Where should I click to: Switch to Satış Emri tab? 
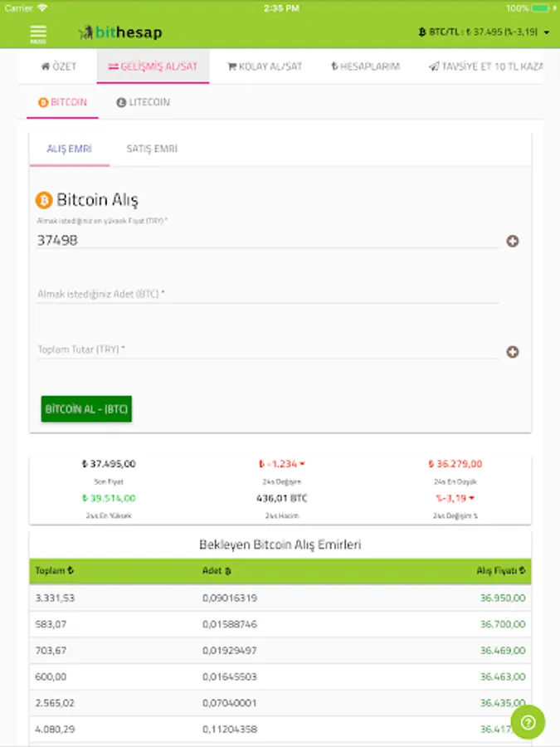[152, 149]
